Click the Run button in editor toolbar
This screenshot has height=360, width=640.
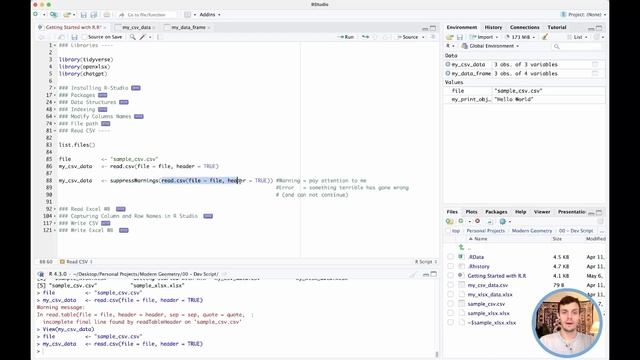coord(346,37)
